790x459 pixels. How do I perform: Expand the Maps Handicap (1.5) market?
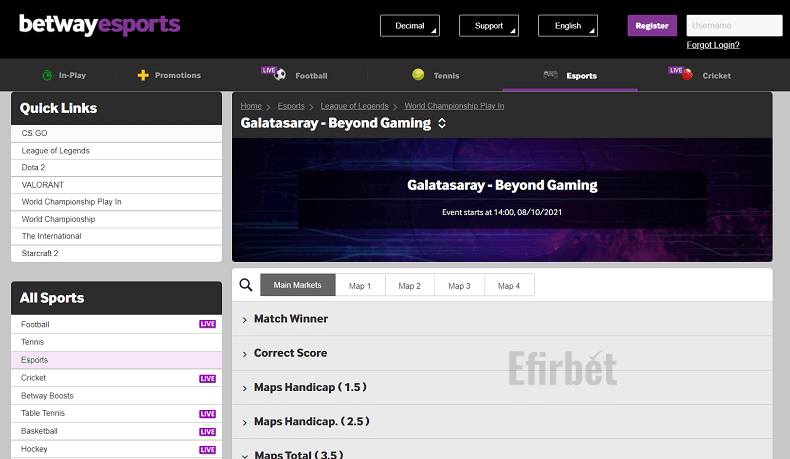[502, 387]
